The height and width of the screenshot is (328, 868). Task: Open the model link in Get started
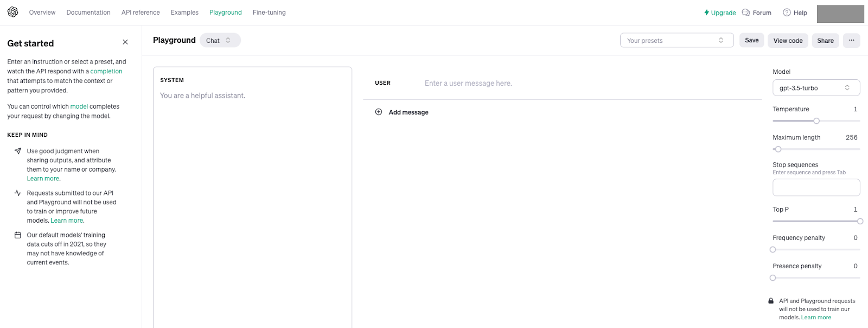[x=79, y=106]
